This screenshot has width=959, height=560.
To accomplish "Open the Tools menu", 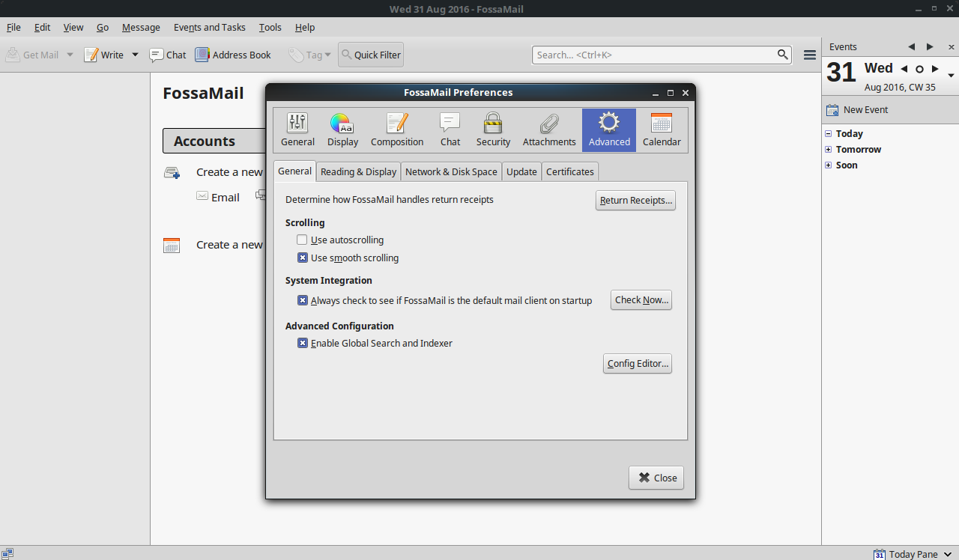I will [270, 27].
